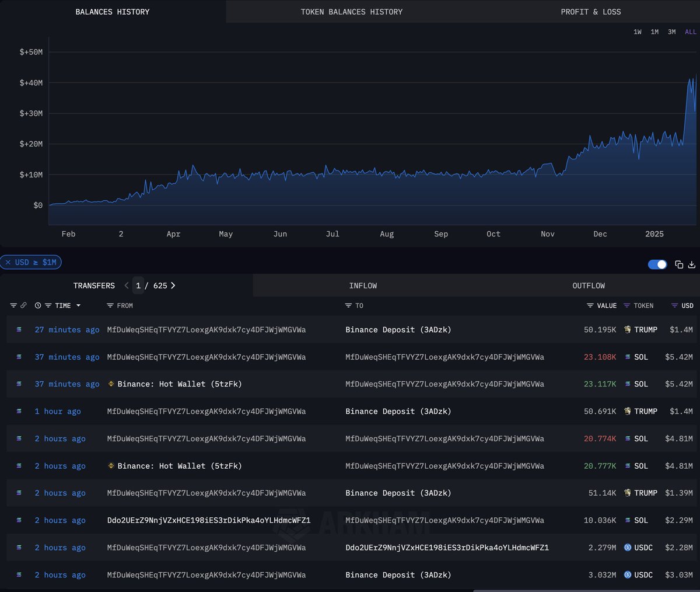Go to the previous transfers page
This screenshot has width=700, height=592.
coord(127,285)
